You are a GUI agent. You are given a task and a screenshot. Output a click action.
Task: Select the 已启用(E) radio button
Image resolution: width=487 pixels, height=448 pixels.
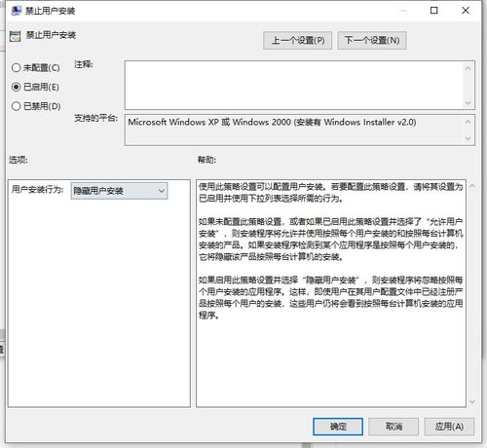[x=16, y=87]
